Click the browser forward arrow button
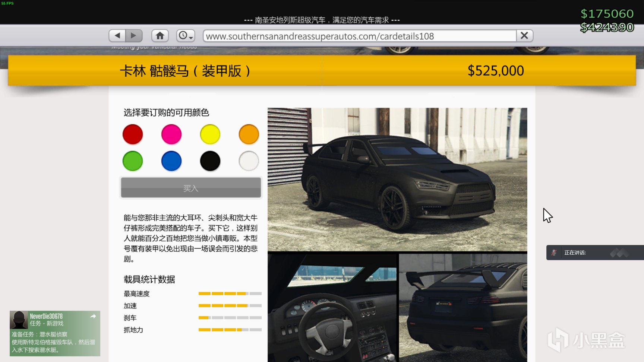The width and height of the screenshot is (644, 362). (x=134, y=36)
